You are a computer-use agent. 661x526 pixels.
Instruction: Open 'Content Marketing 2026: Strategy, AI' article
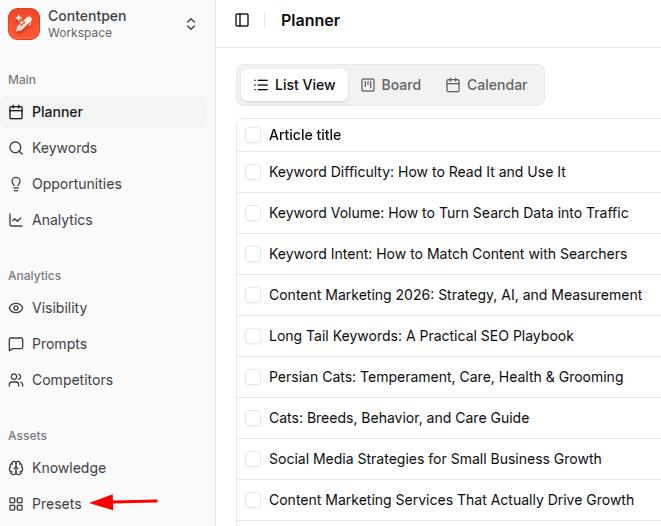[x=456, y=295]
